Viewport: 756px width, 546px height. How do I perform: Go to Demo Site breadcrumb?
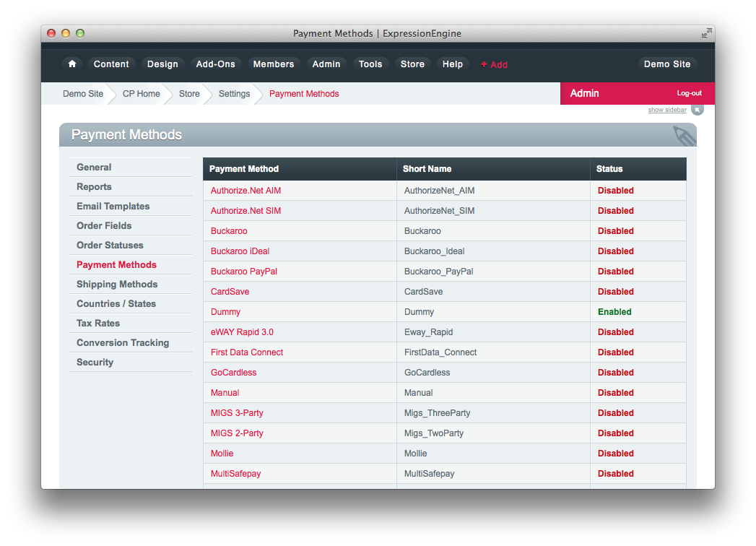point(83,94)
